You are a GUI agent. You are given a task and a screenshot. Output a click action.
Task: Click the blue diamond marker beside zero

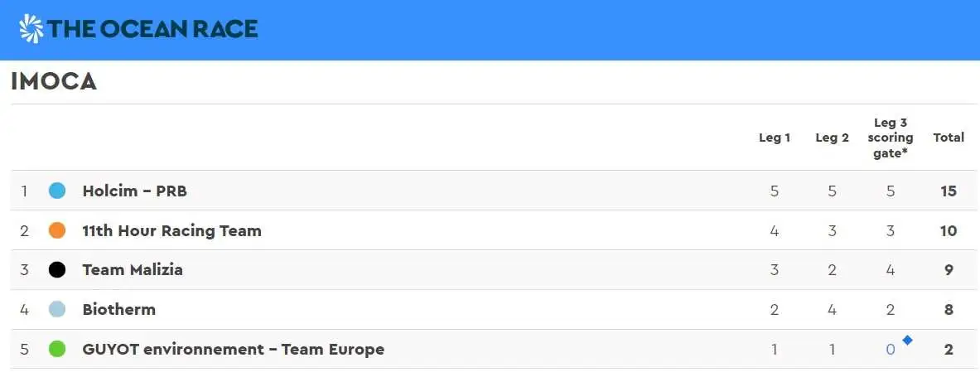(x=907, y=340)
